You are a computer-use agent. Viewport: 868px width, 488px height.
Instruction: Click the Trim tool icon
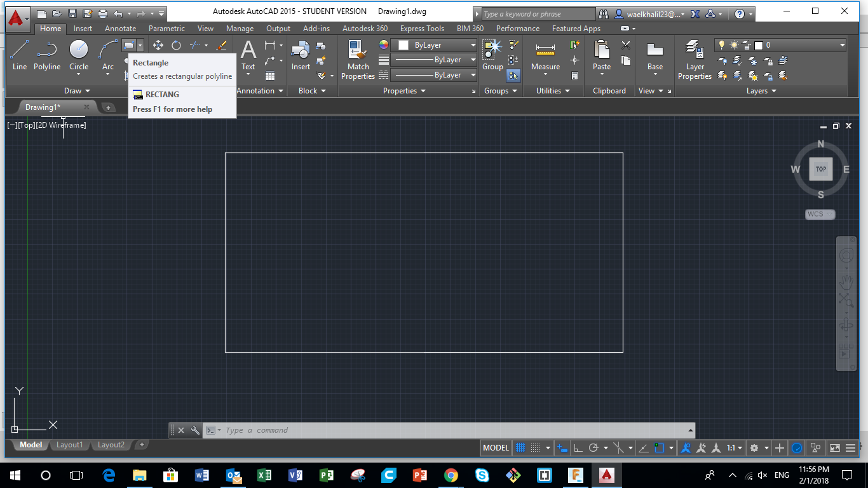195,45
